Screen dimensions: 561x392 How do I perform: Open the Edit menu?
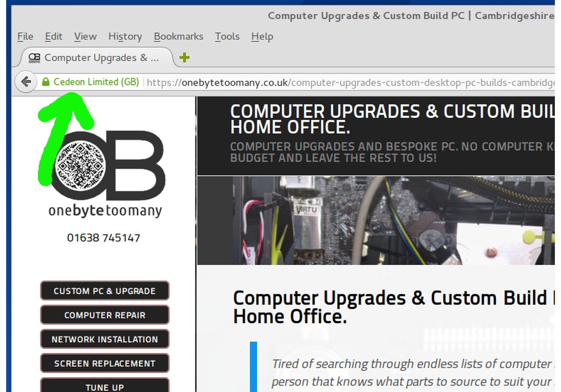(53, 36)
